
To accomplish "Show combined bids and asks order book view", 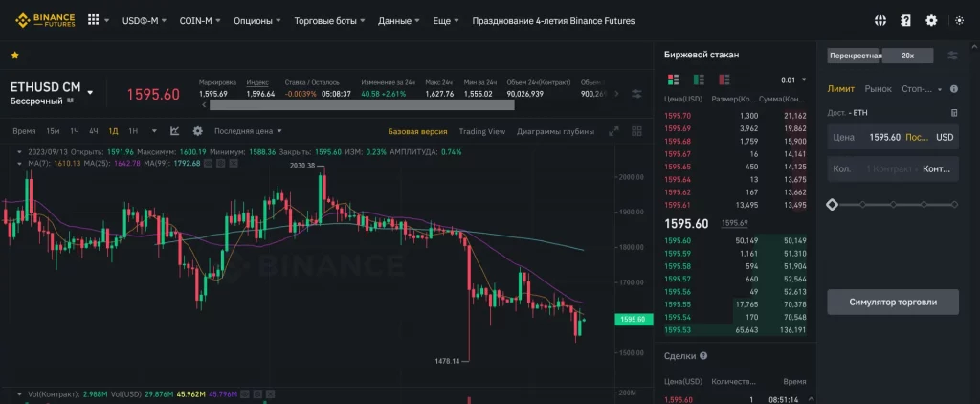I will click(x=673, y=79).
